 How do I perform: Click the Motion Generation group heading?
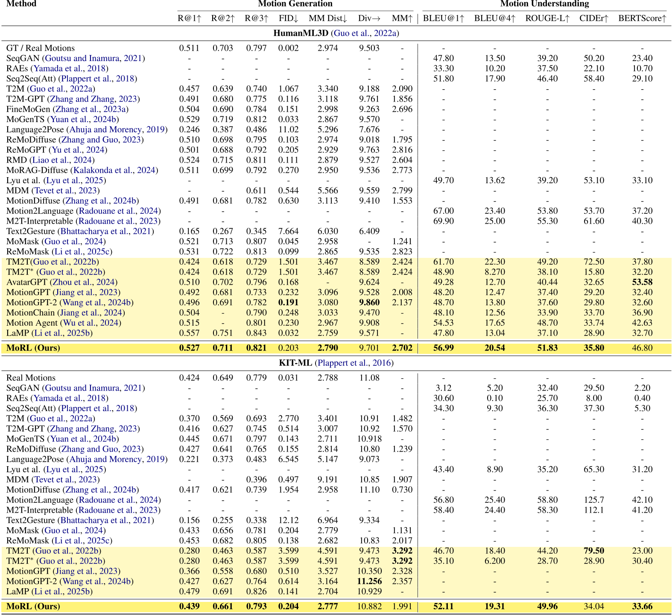tap(295, 4)
